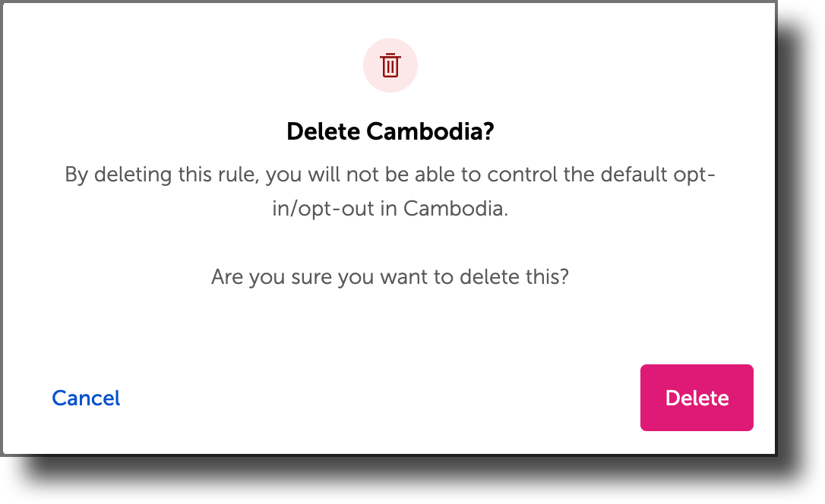This screenshot has width=825, height=504.
Task: Select the question asking to confirm deletion
Action: [390, 276]
